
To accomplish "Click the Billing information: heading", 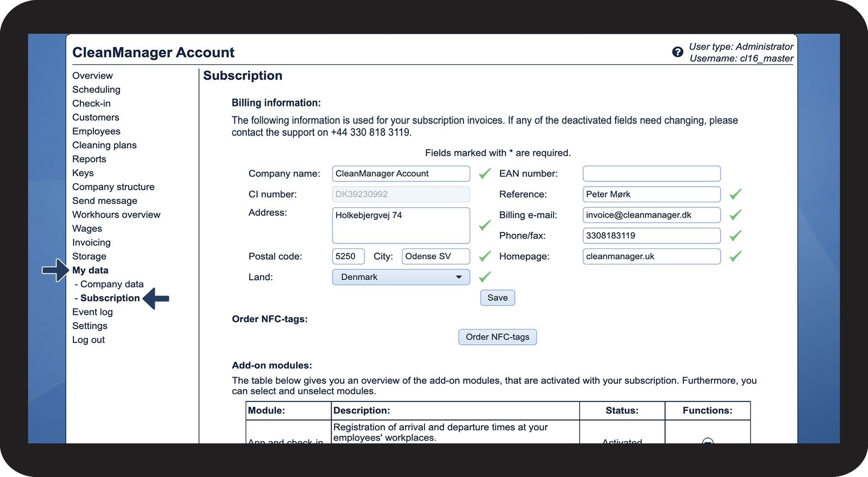I will [x=276, y=103].
